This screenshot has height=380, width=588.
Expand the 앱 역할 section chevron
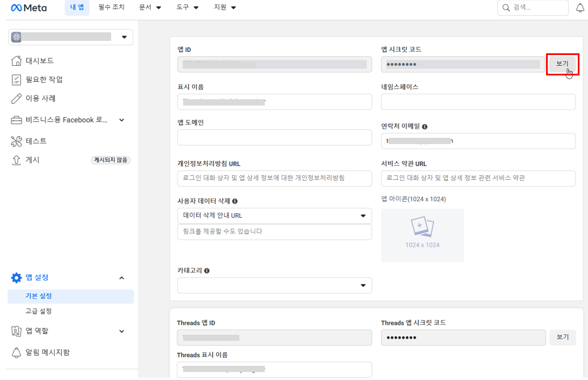point(121,331)
